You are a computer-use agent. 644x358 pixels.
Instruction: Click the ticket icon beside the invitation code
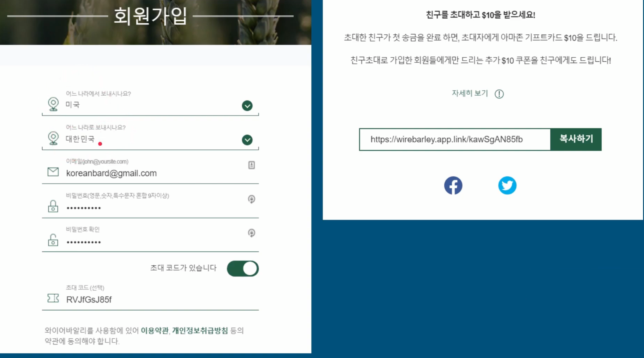coord(53,299)
